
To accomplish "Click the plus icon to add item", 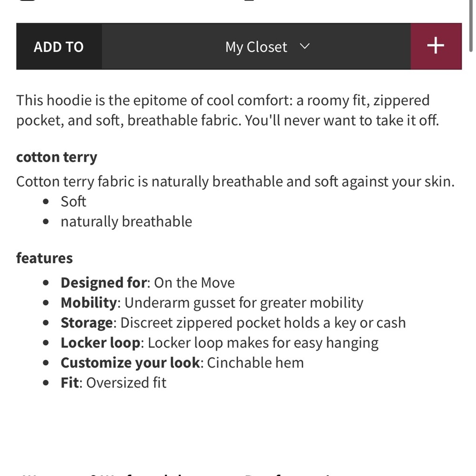I will tap(436, 46).
